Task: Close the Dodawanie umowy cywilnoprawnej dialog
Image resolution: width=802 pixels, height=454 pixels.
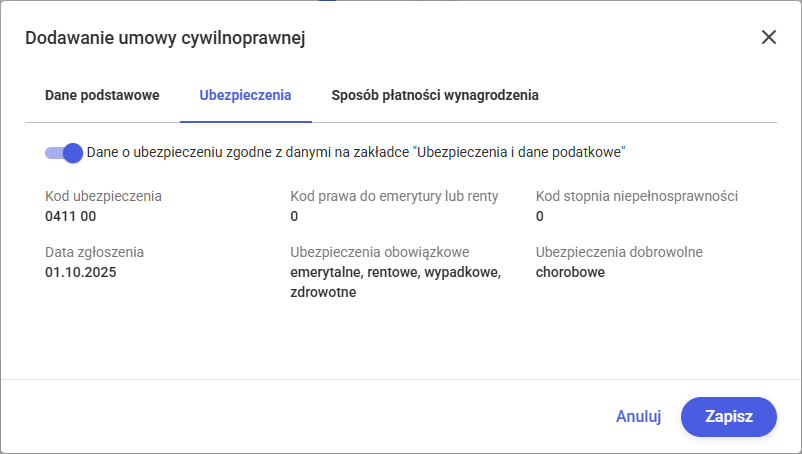Action: tap(769, 37)
